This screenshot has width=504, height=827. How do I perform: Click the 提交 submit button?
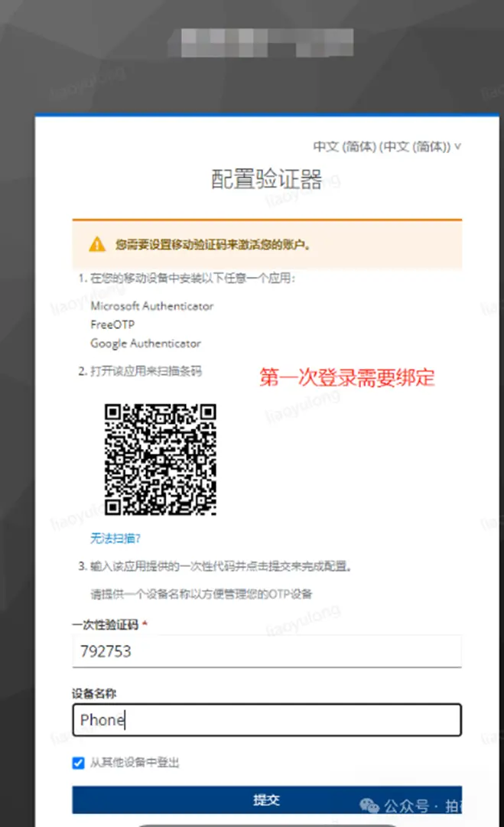coord(267,800)
